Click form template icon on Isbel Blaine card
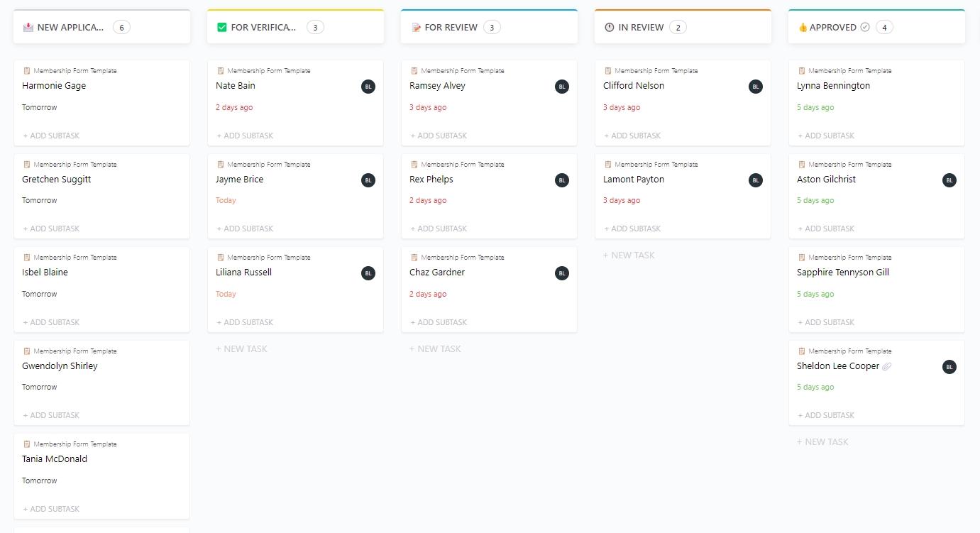Image resolution: width=980 pixels, height=533 pixels. point(27,257)
